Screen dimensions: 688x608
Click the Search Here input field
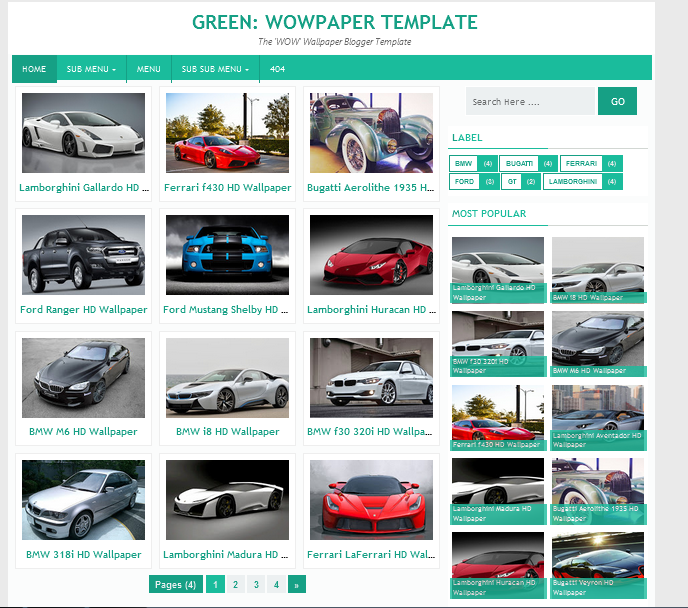530,101
